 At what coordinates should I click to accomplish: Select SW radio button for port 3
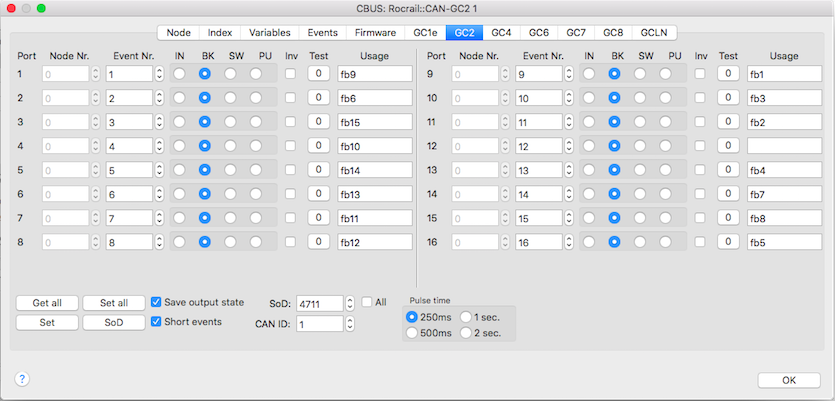tap(231, 122)
